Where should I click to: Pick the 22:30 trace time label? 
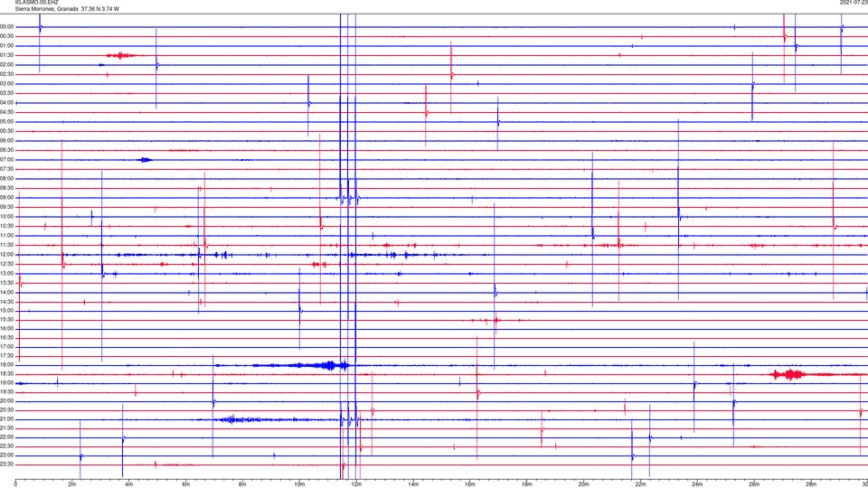coord(7,446)
